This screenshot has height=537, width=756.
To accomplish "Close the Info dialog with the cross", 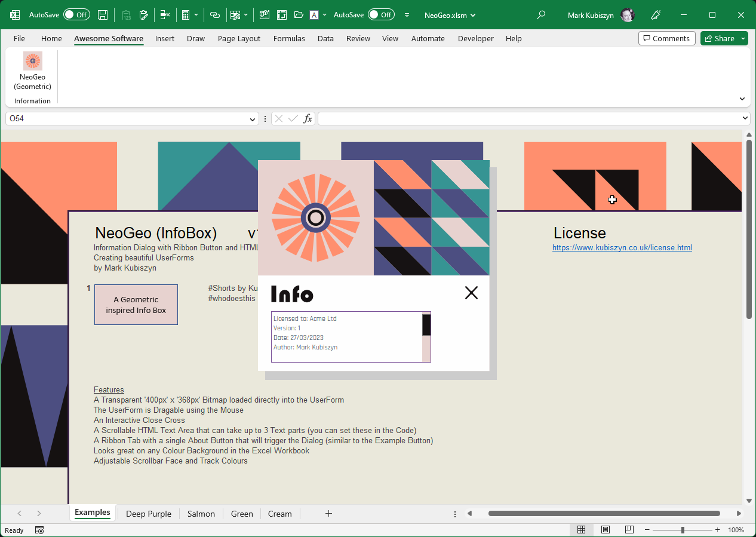I will pos(471,293).
